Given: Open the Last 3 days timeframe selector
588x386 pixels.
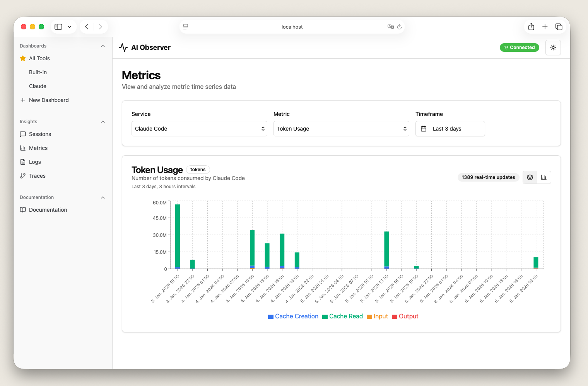Looking at the screenshot, I should pyautogui.click(x=450, y=129).
